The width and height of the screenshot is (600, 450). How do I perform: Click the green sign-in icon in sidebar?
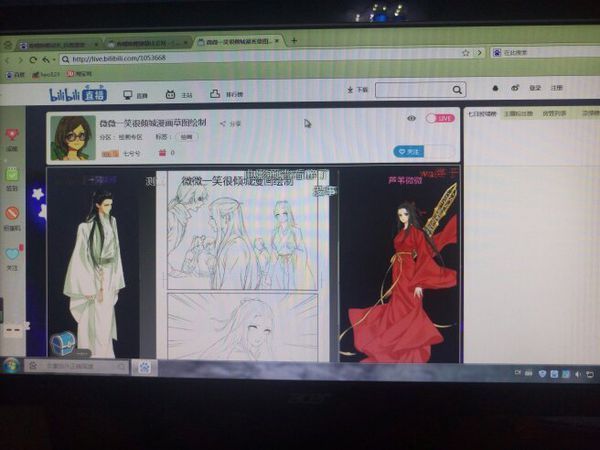(12, 173)
